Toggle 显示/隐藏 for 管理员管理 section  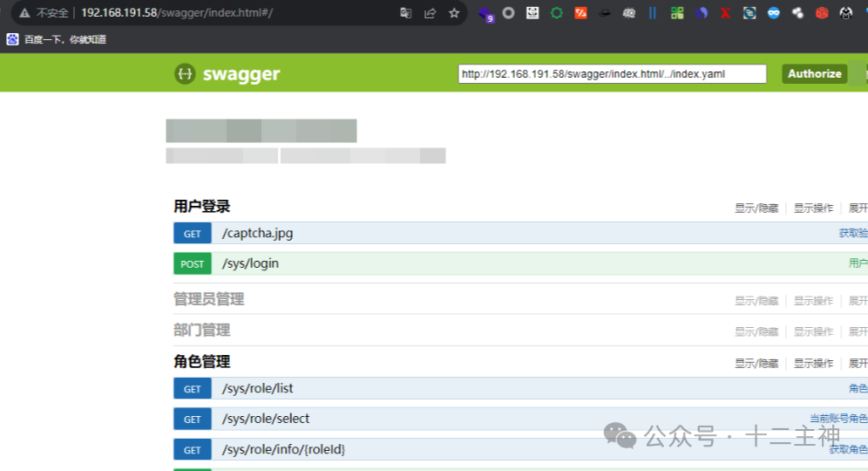pyautogui.click(x=756, y=301)
